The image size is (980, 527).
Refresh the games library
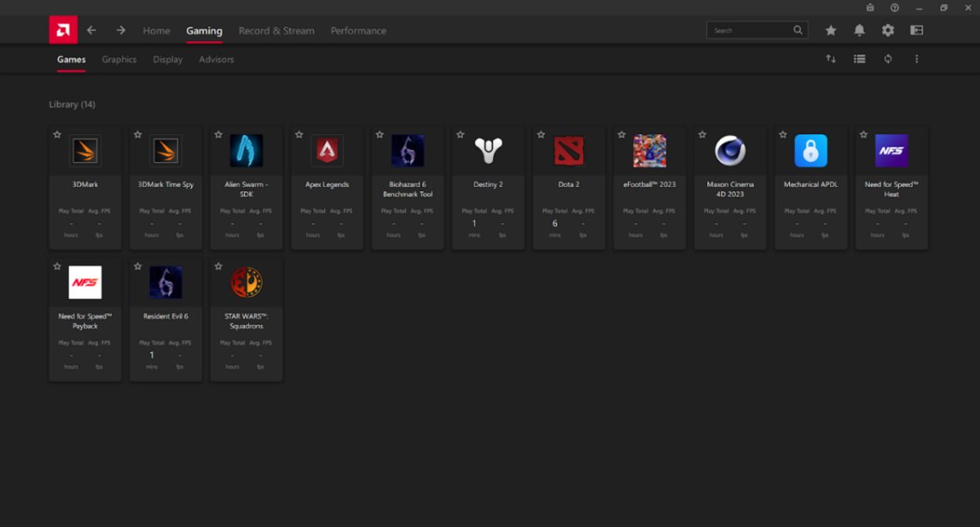click(x=887, y=59)
